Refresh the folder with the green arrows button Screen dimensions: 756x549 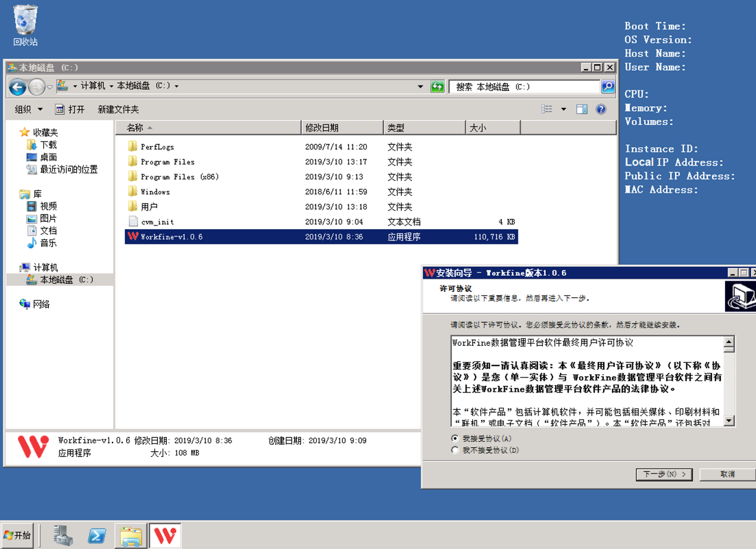pos(438,87)
